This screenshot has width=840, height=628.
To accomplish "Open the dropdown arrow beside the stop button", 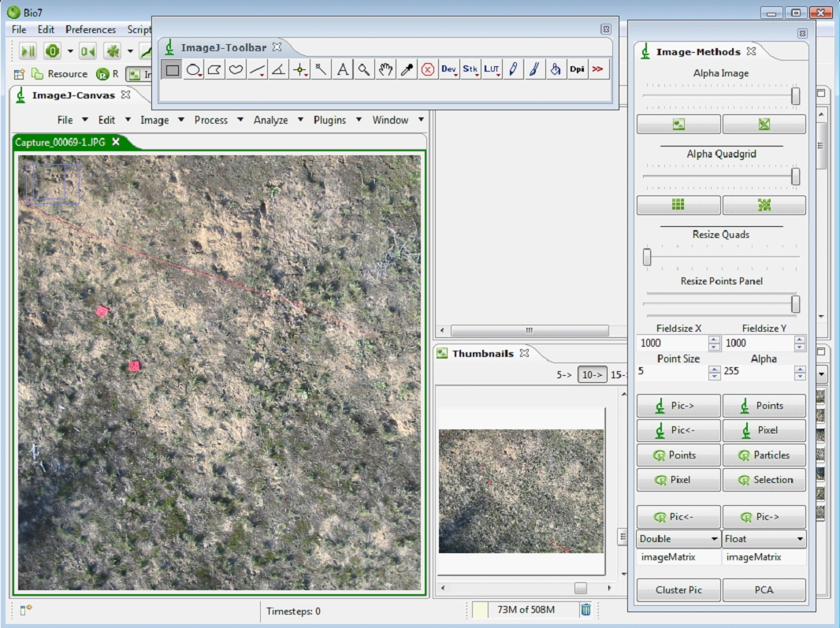I will (69, 50).
